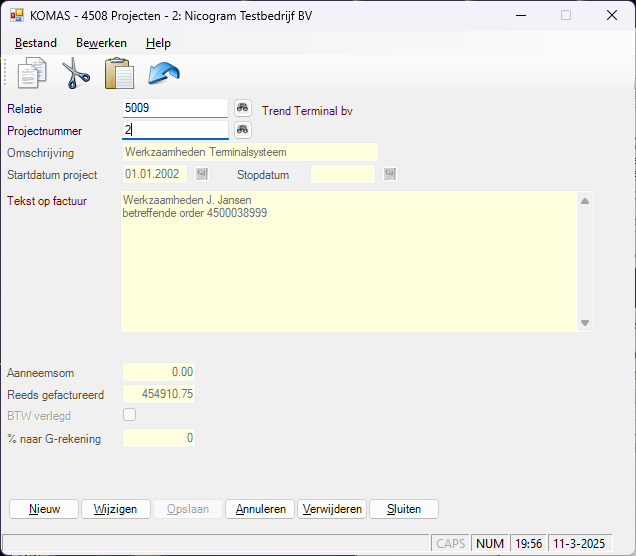This screenshot has width=636, height=556.
Task: Click the scroll down arrow in Tekst op factuur
Action: click(585, 323)
